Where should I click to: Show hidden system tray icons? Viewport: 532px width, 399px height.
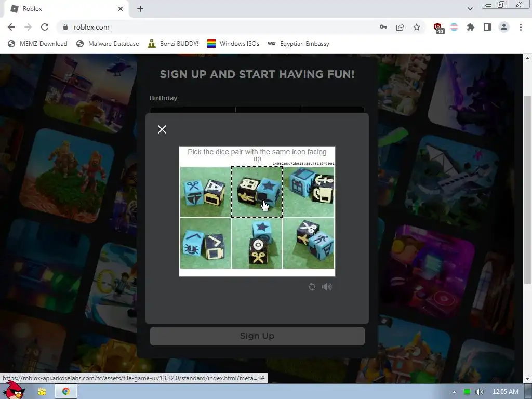454,392
